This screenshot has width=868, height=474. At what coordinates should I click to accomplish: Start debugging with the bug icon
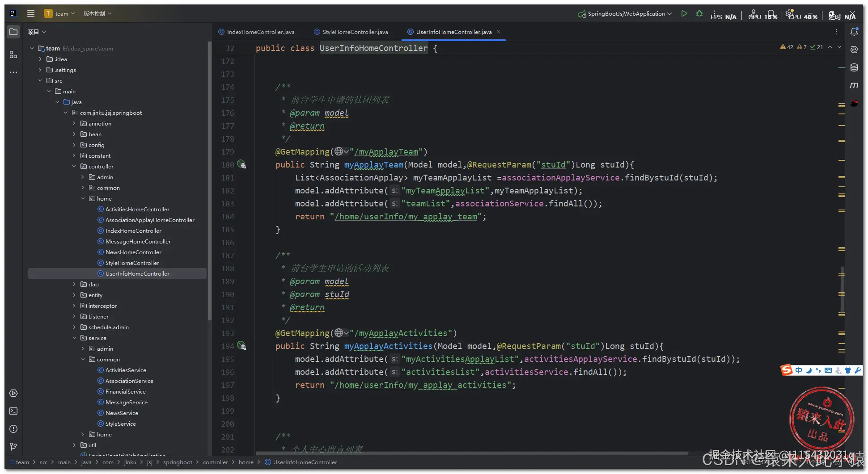pyautogui.click(x=699, y=13)
